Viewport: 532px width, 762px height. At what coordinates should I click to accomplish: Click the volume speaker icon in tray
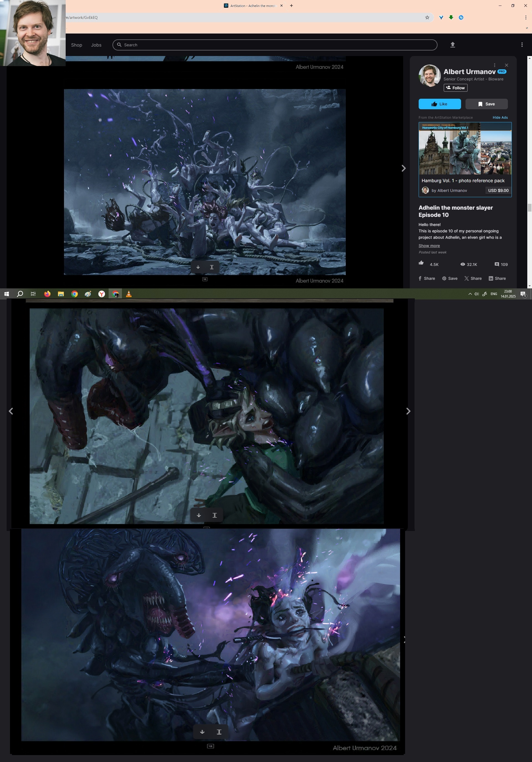477,294
